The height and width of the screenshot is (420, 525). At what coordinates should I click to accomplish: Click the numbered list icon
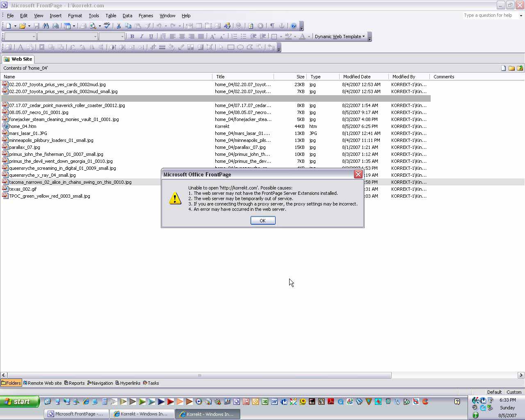pyautogui.click(x=234, y=37)
